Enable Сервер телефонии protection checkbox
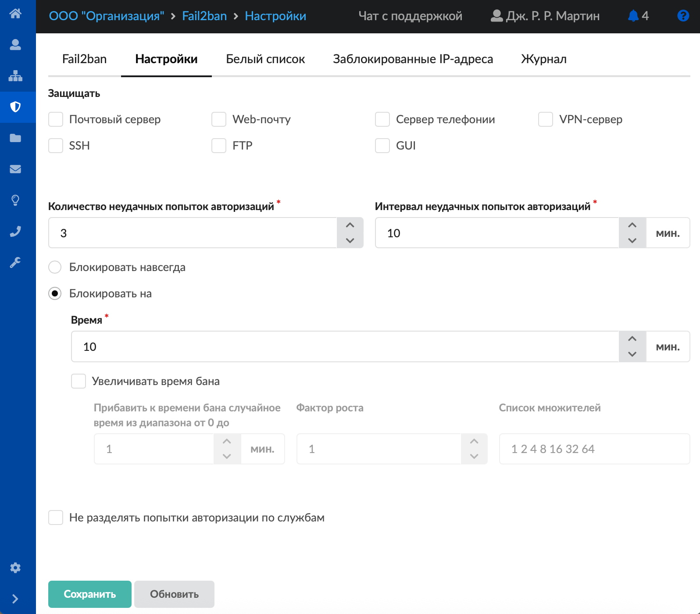Screen dimensions: 700x614 [382, 119]
